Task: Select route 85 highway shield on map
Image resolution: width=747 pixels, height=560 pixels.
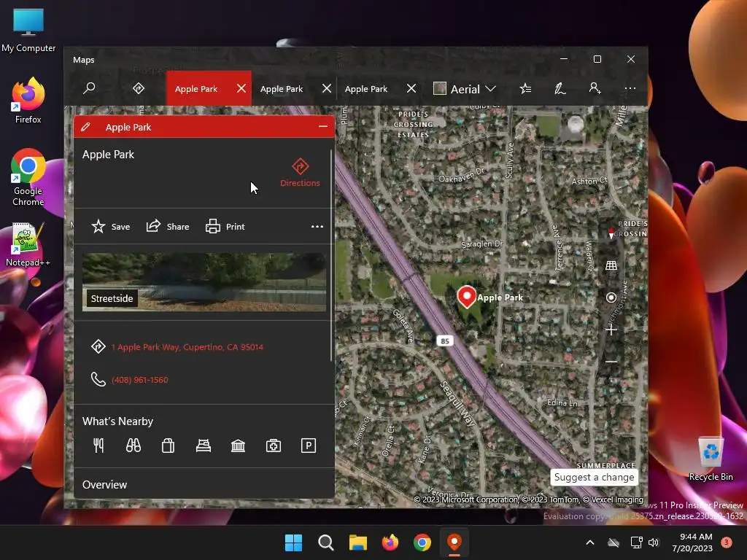Action: tap(445, 341)
